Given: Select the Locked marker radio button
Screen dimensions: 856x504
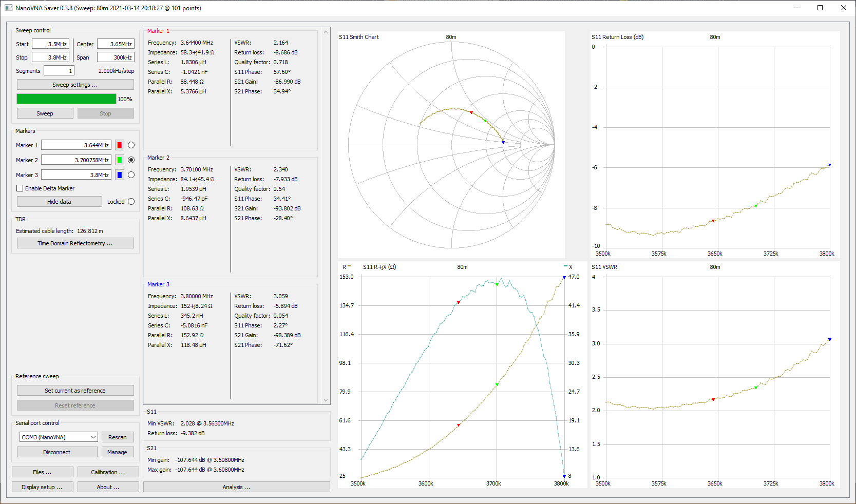Looking at the screenshot, I should click(131, 202).
